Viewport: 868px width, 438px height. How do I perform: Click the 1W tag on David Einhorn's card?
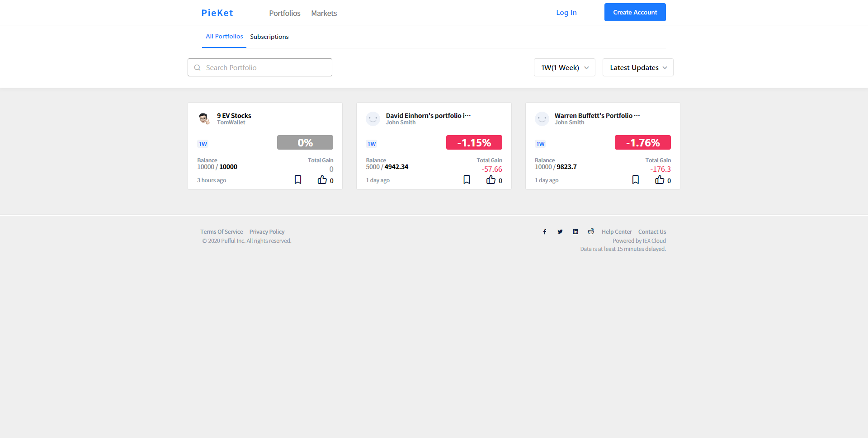coord(372,144)
